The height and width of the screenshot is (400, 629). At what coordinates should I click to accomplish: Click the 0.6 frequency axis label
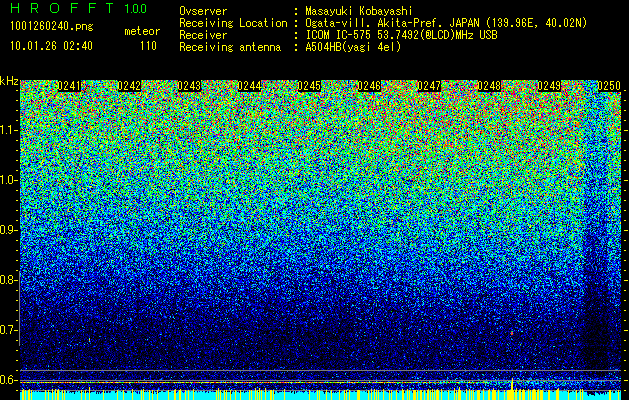click(x=9, y=380)
